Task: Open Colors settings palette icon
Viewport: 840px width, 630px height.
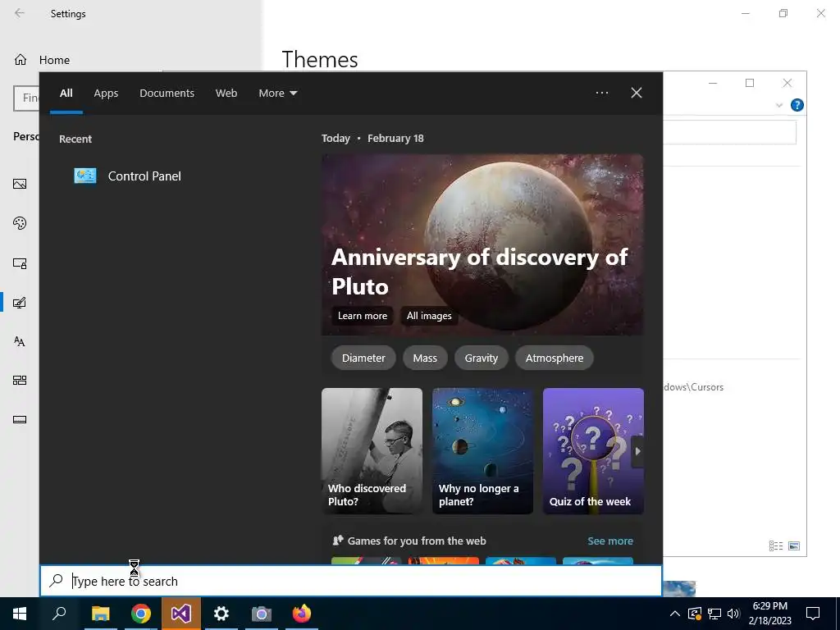Action: [x=20, y=223]
